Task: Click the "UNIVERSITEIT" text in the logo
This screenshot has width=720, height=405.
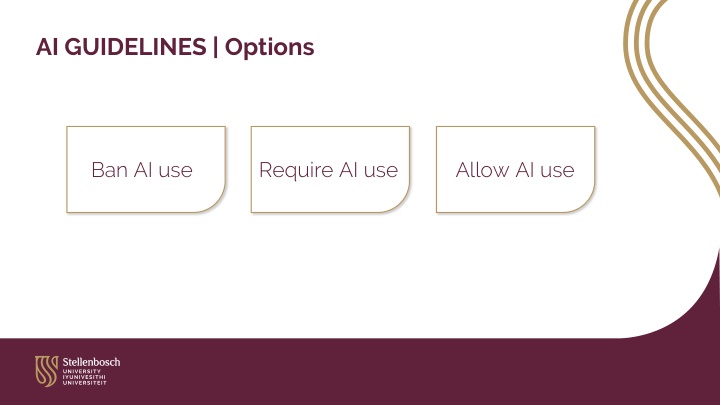Action: point(84,382)
